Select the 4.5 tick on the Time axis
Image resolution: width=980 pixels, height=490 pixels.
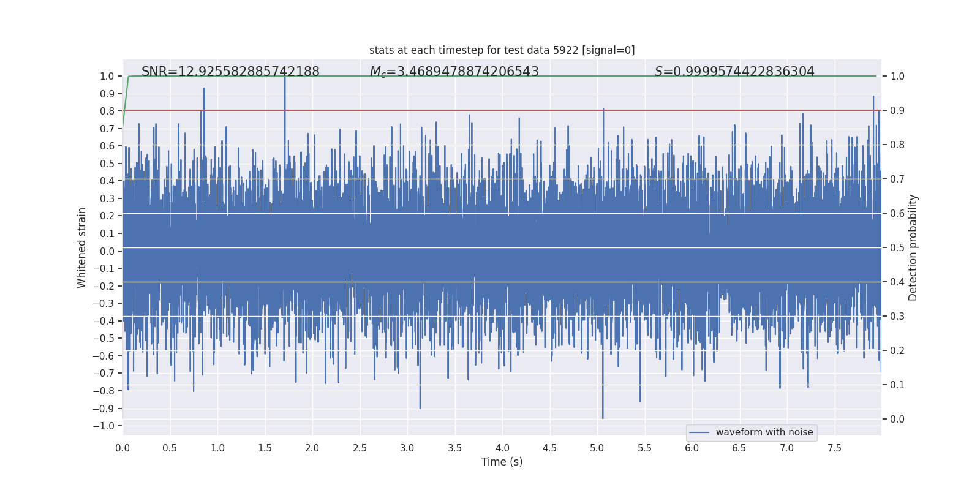coord(549,448)
